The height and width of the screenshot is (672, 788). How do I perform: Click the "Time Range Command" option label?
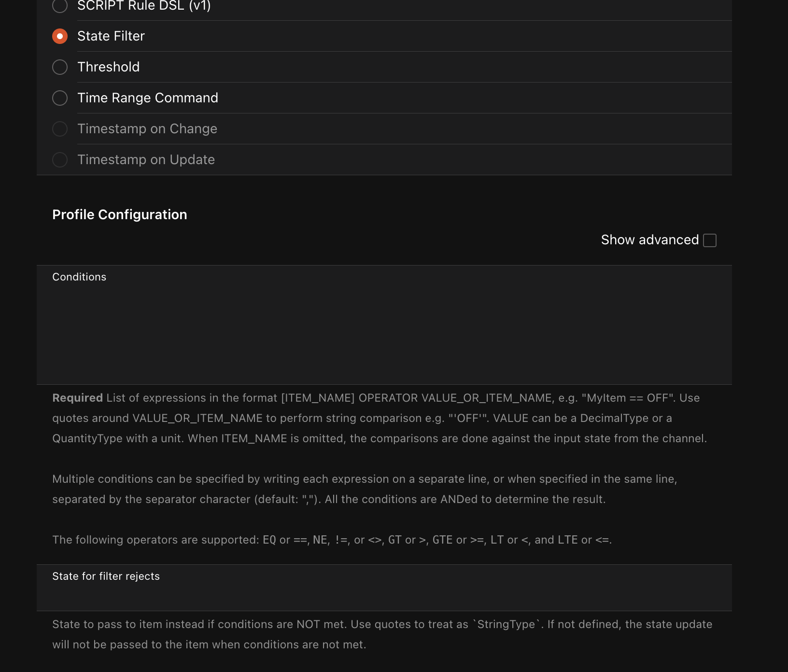click(x=147, y=98)
